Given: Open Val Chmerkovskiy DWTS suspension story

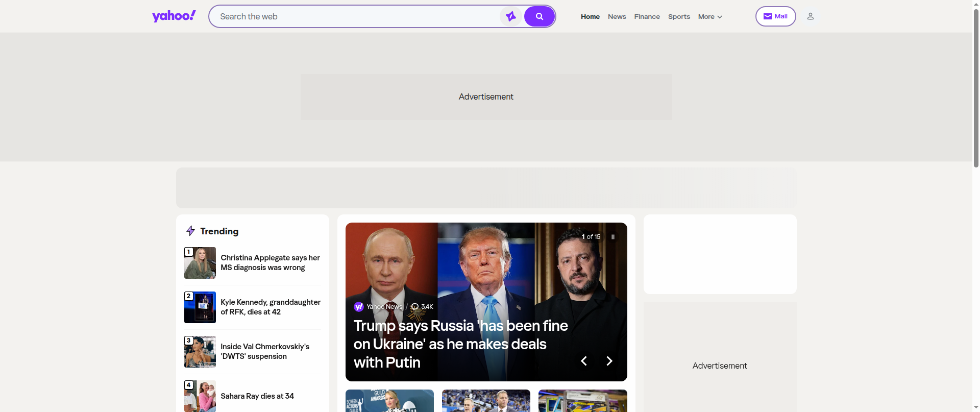Looking at the screenshot, I should coord(265,351).
